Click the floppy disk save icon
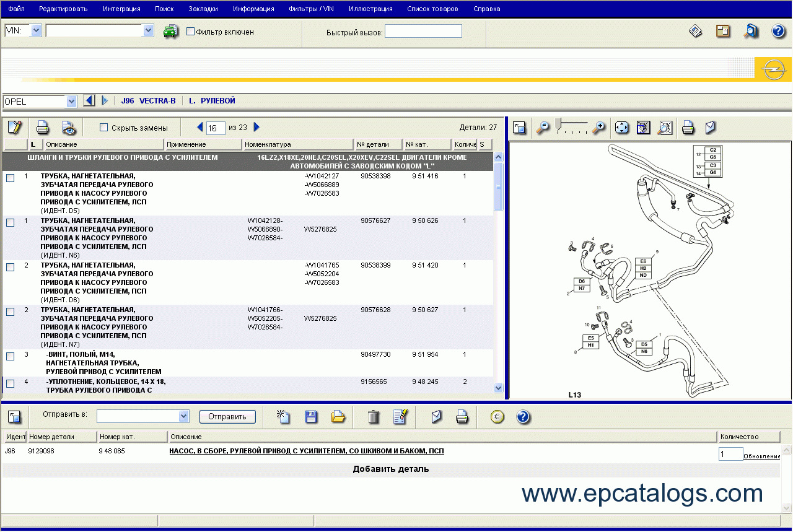 tap(311, 417)
